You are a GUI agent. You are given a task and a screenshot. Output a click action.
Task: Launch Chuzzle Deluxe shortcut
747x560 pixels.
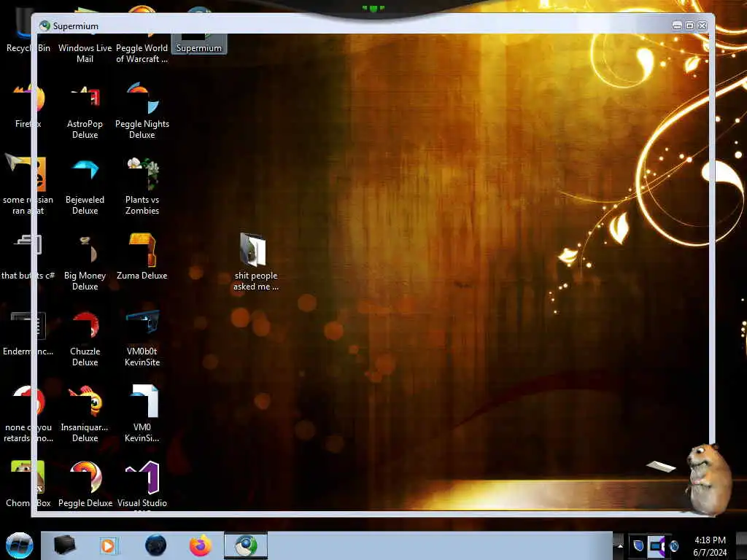click(x=85, y=338)
